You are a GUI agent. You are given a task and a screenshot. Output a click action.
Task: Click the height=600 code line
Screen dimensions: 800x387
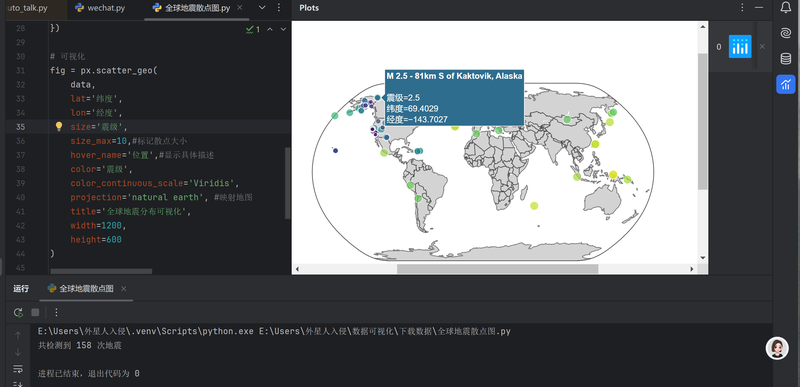[x=96, y=240]
